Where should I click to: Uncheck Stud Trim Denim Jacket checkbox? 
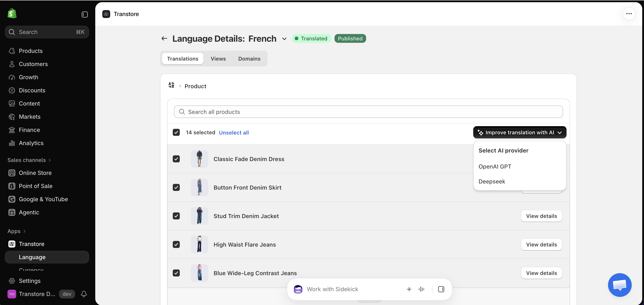coord(176,216)
